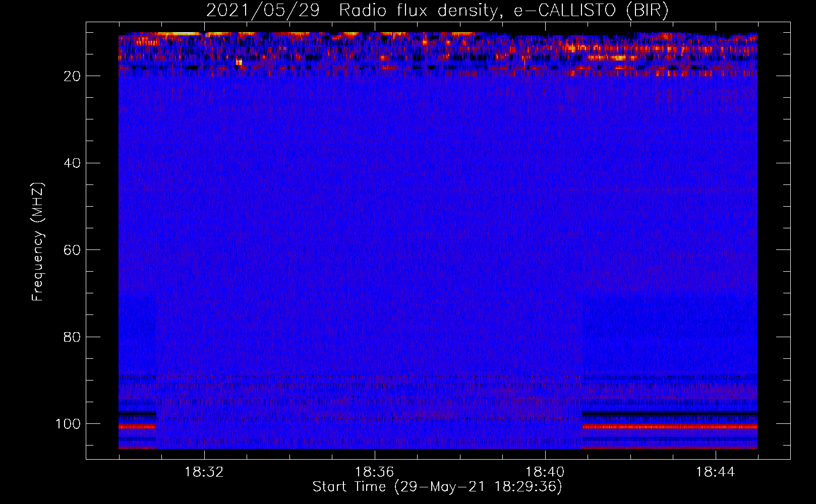This screenshot has width=816, height=504.
Task: Click the 100 frequency tick label
Action: 68,424
